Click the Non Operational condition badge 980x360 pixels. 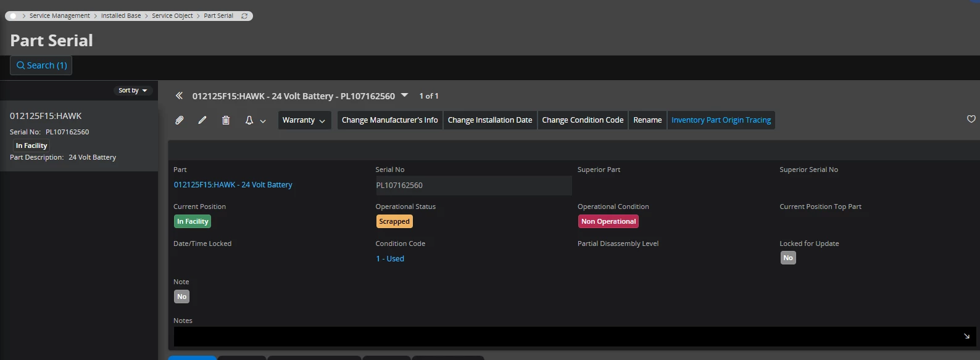click(608, 221)
